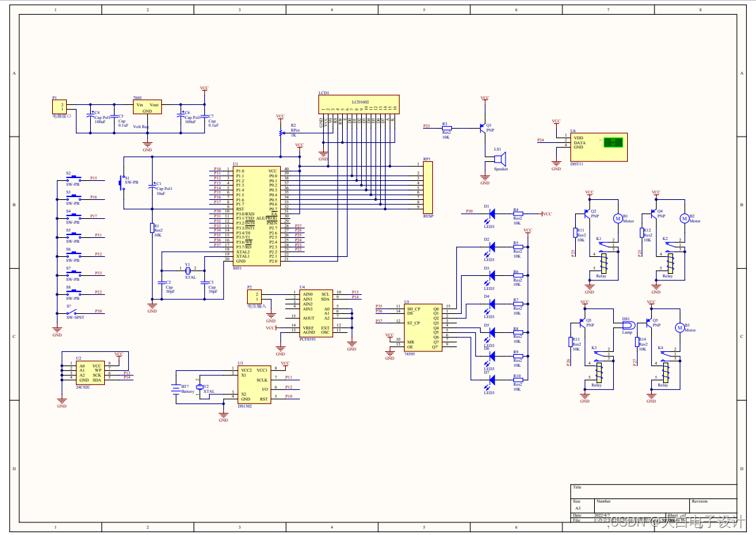Image resolution: width=756 pixels, height=535 pixels.
Task: Select the S4 pushbutton wired to P17
Action: [73, 216]
